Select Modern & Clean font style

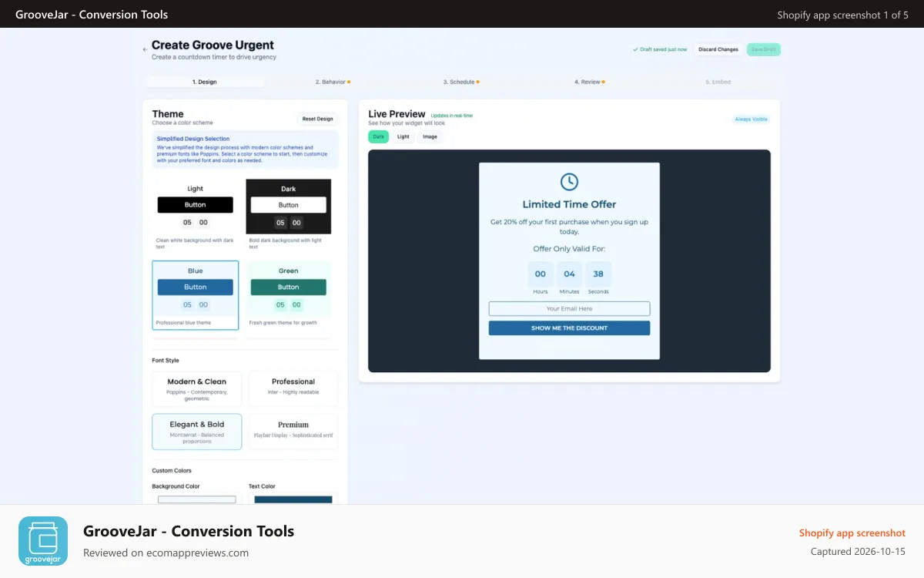(197, 389)
